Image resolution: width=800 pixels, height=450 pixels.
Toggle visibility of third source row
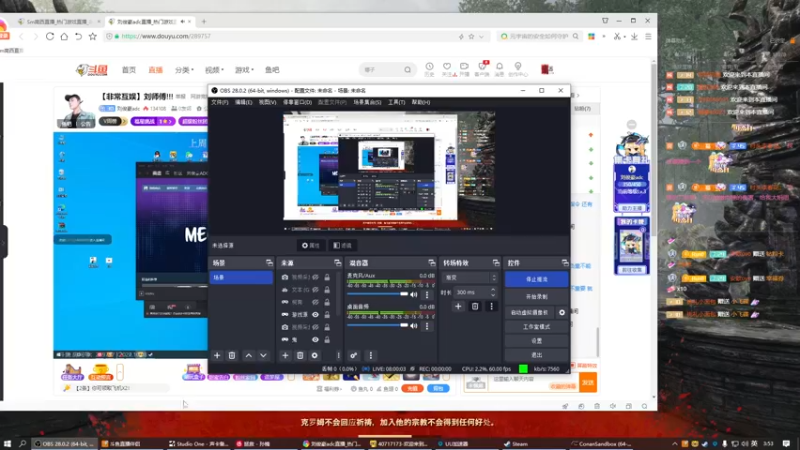tap(315, 302)
